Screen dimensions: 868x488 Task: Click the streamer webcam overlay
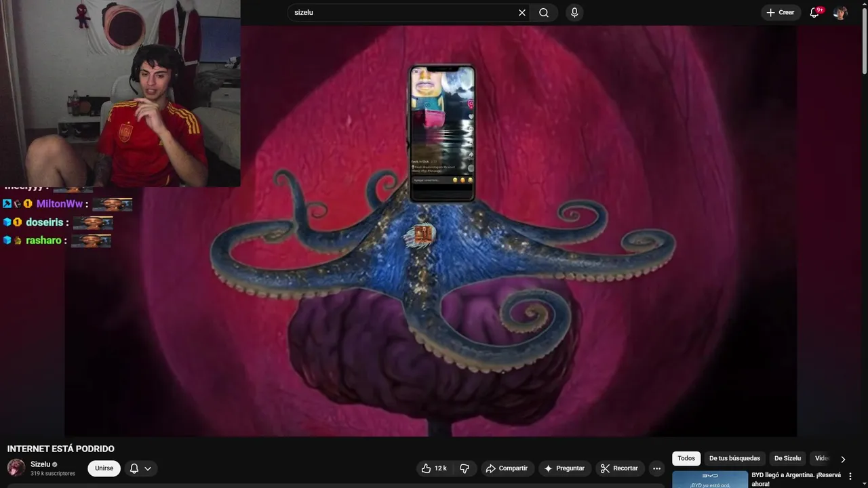(120, 94)
